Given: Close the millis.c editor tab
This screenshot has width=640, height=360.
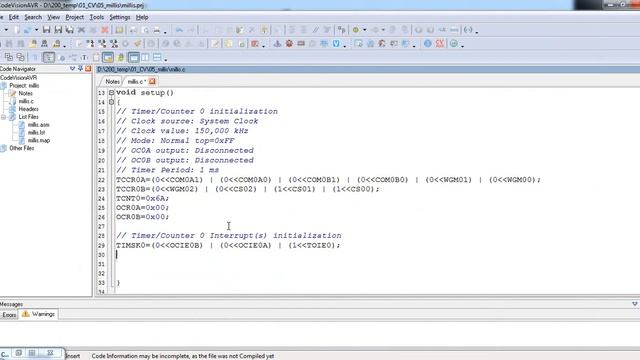Looking at the screenshot, I should pyautogui.click(x=152, y=82).
